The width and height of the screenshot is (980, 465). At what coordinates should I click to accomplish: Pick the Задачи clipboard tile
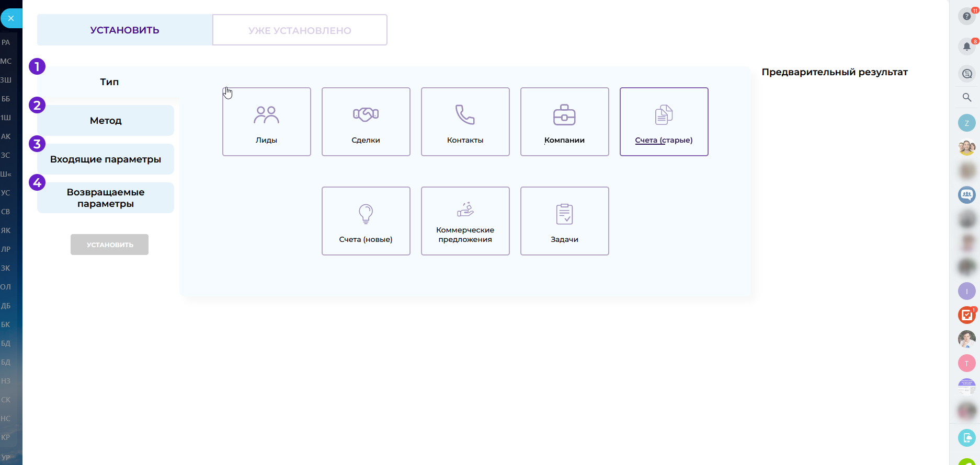click(x=564, y=221)
